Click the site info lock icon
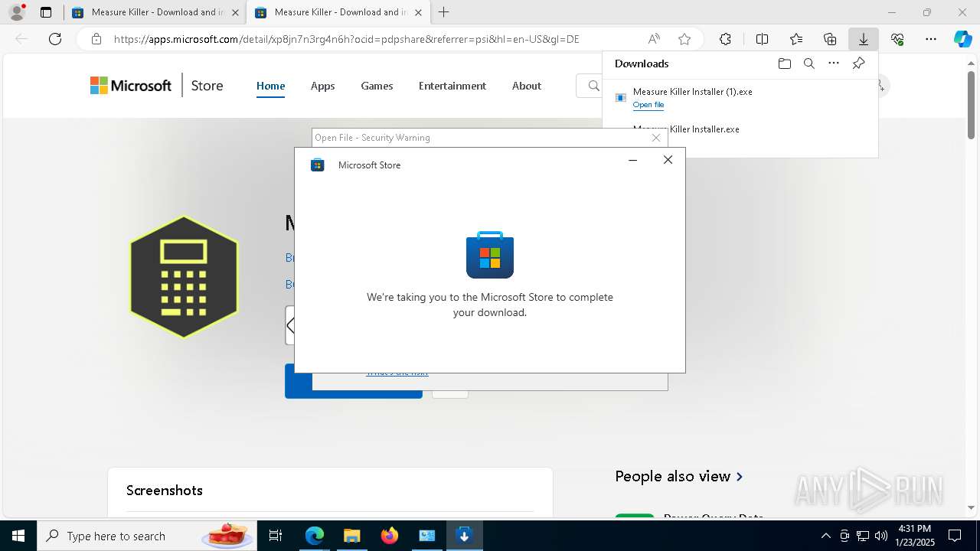Image resolution: width=980 pixels, height=551 pixels. (96, 39)
